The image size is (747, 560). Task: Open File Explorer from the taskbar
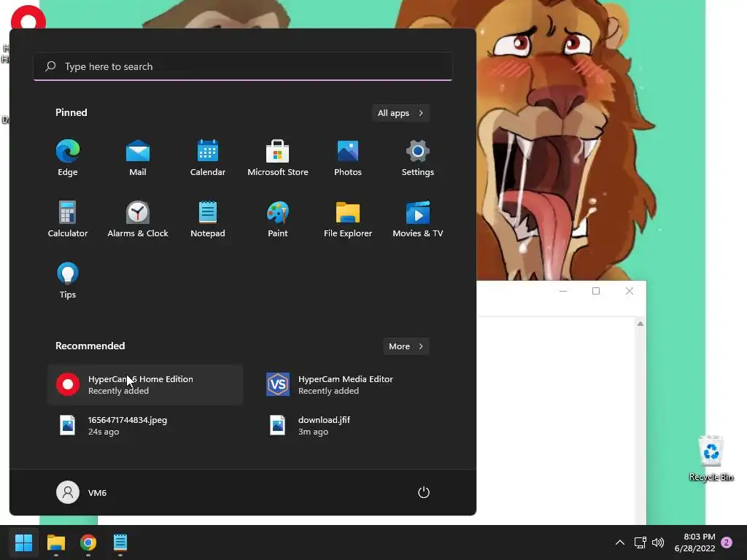tap(55, 542)
